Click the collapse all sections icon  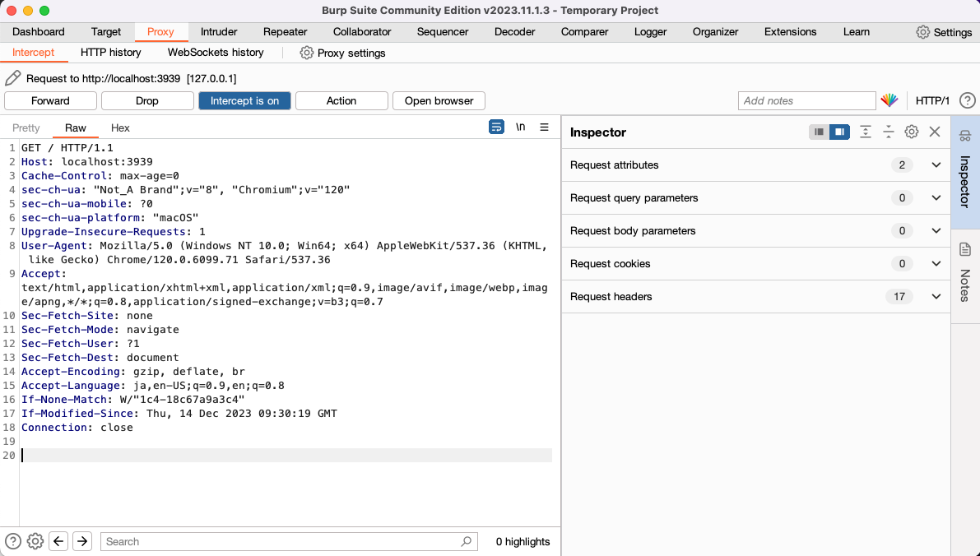(x=888, y=132)
